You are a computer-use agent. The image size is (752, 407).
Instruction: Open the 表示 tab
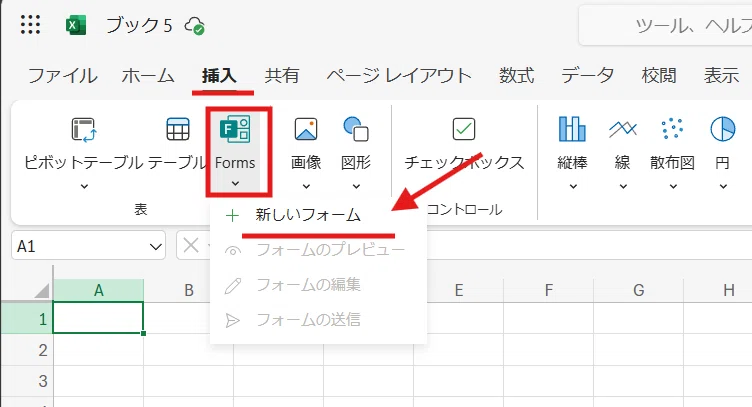point(721,76)
